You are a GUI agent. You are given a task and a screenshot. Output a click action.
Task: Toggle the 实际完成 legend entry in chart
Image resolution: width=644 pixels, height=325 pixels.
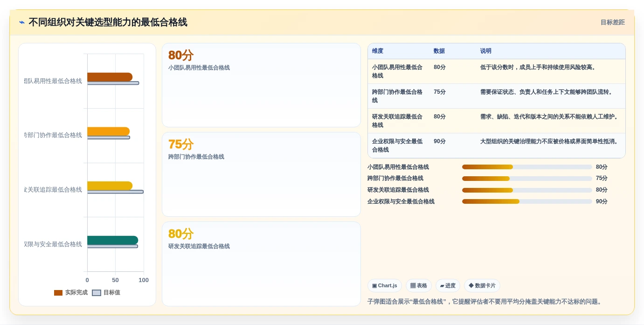click(x=71, y=292)
